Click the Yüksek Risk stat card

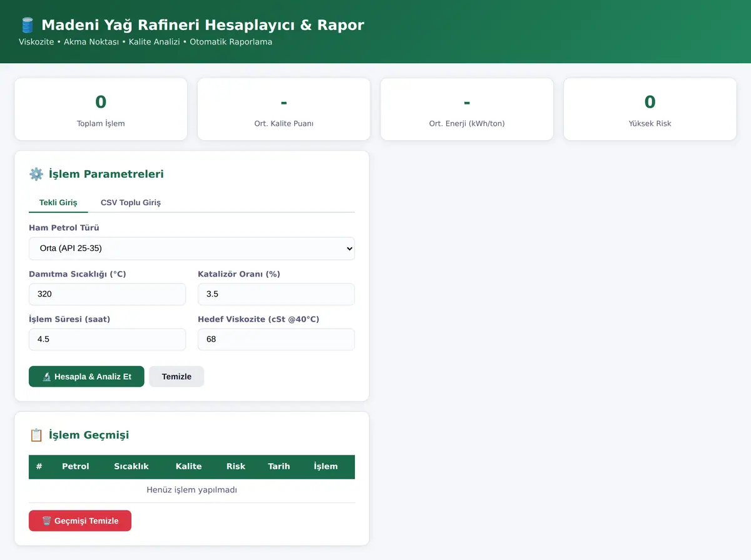[650, 109]
